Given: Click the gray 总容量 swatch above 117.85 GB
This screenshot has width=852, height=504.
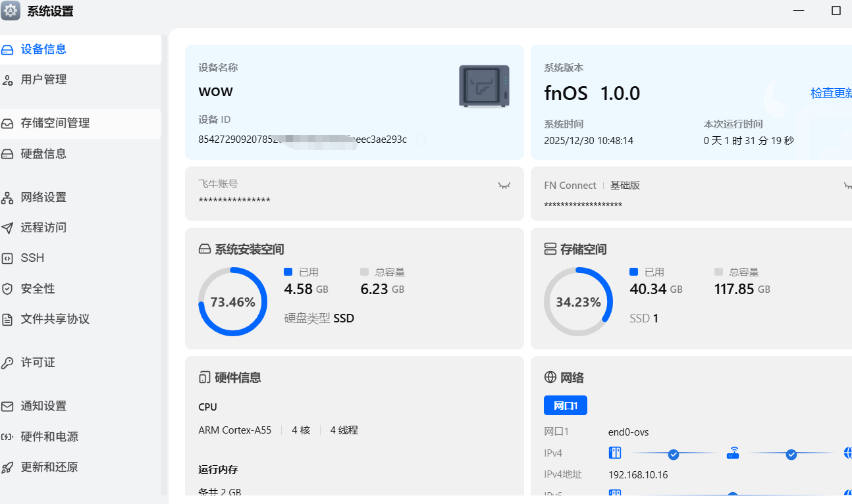Looking at the screenshot, I should pos(718,272).
